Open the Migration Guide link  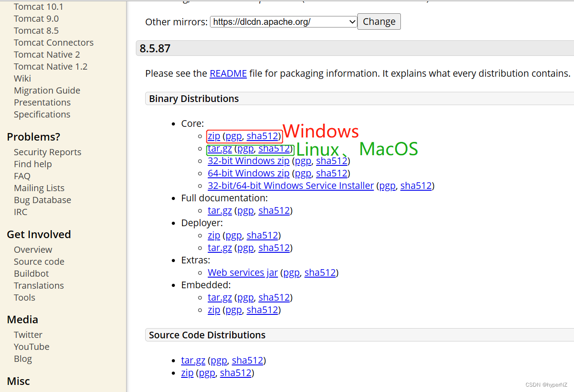click(x=47, y=90)
